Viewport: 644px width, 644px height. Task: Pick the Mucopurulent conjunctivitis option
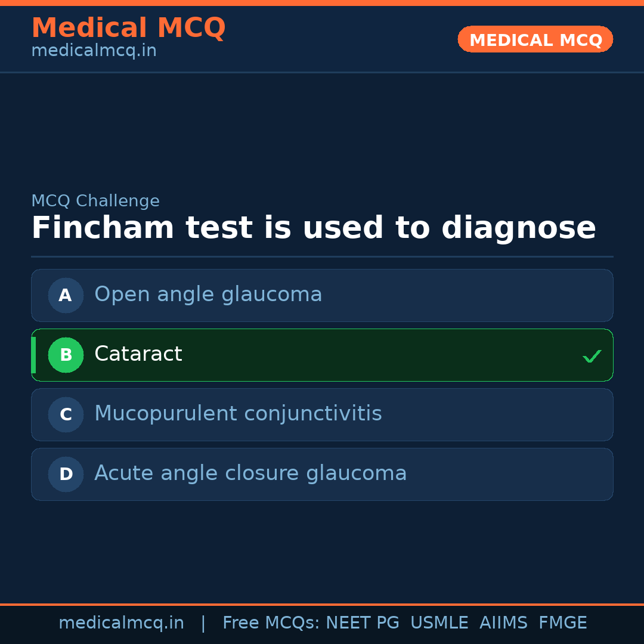click(x=238, y=414)
